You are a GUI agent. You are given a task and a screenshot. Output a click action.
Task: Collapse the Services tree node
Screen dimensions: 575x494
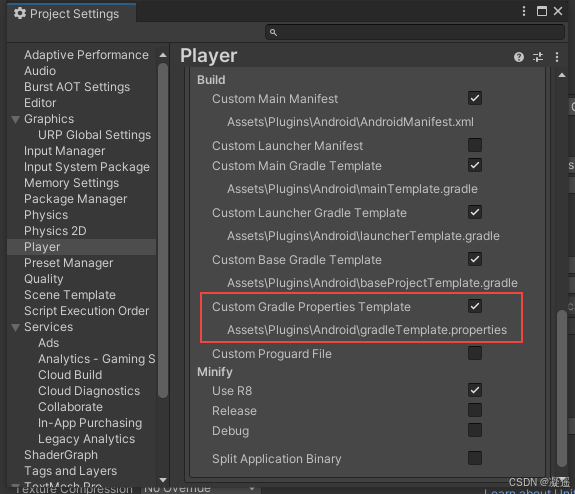point(15,327)
